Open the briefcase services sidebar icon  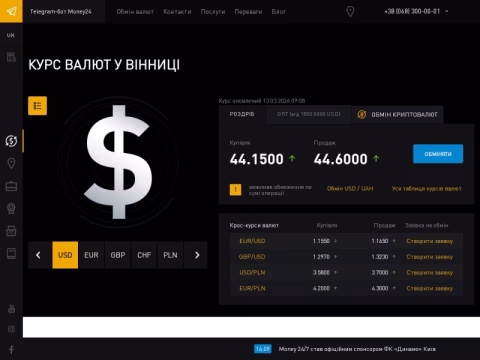click(11, 186)
